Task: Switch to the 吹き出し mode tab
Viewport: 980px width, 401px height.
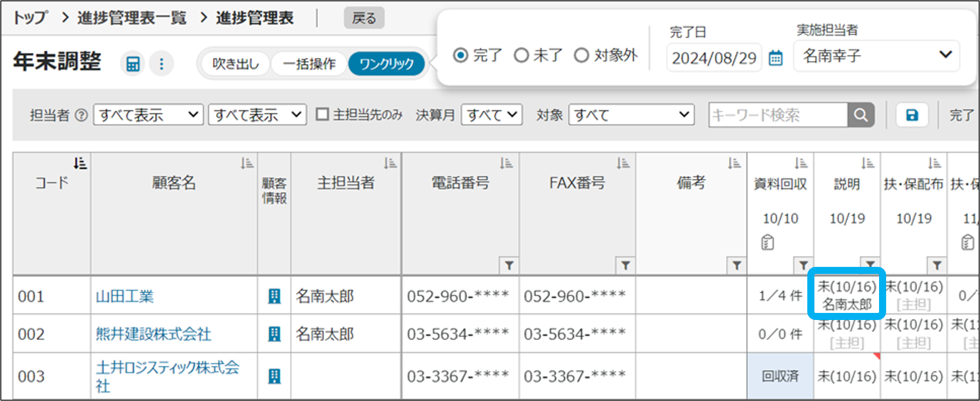Action: [x=236, y=64]
